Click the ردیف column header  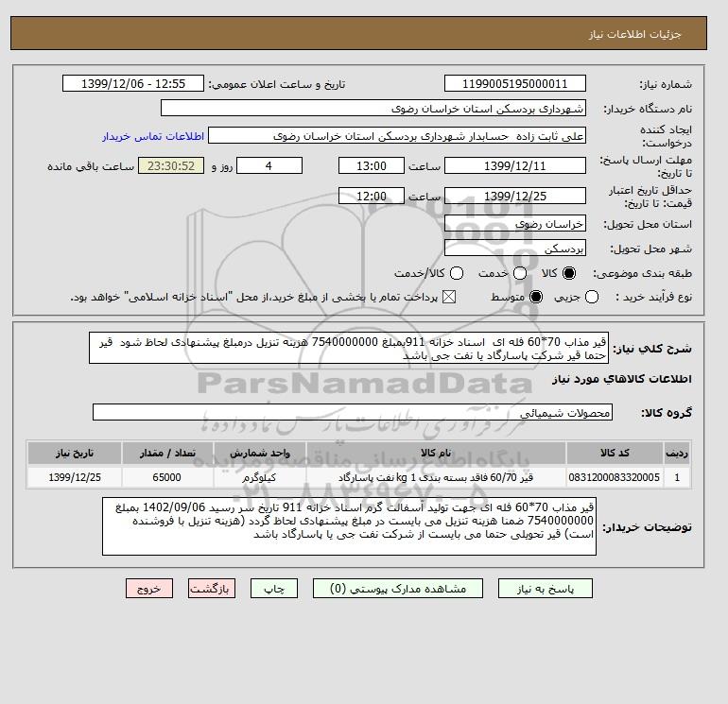[677, 453]
